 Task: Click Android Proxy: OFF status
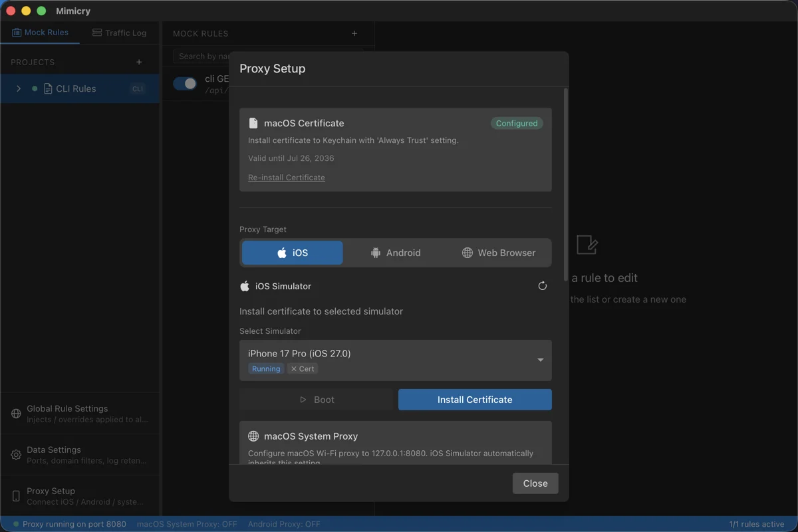284,524
